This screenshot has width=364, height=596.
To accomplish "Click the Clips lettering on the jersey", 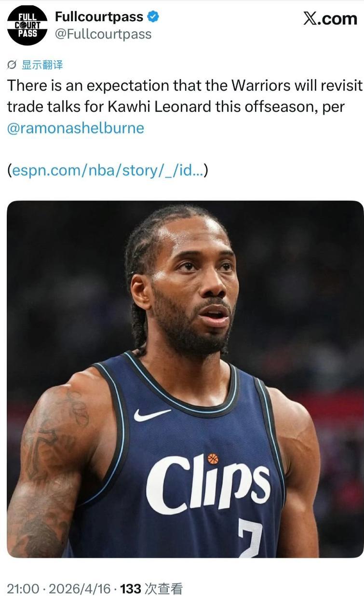I will pos(208,483).
